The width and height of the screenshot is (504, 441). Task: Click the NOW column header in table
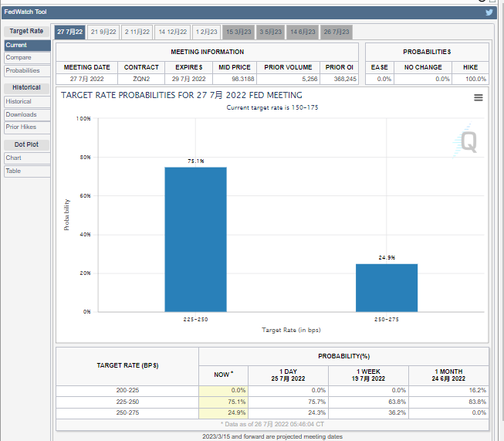click(222, 375)
